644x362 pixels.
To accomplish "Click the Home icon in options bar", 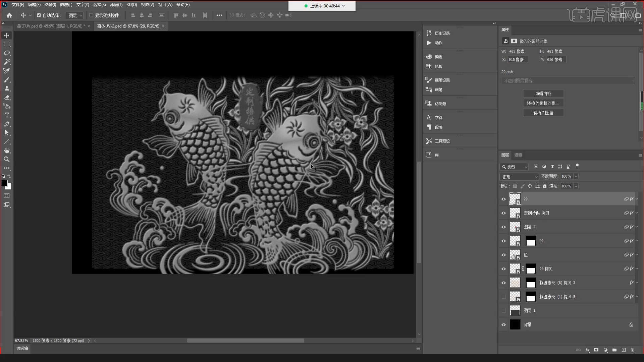I will click(x=9, y=15).
